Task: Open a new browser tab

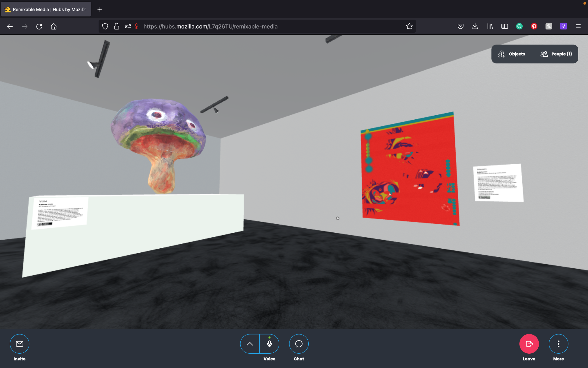Action: point(100,9)
